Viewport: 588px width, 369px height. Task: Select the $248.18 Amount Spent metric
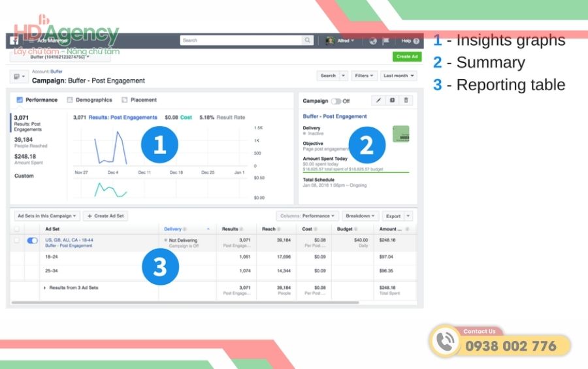(29, 159)
